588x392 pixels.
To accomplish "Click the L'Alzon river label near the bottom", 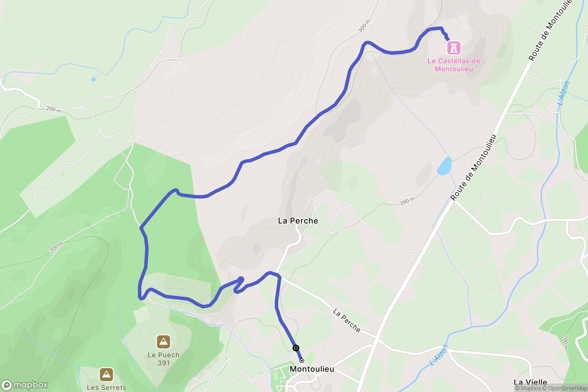I will pos(439,356).
